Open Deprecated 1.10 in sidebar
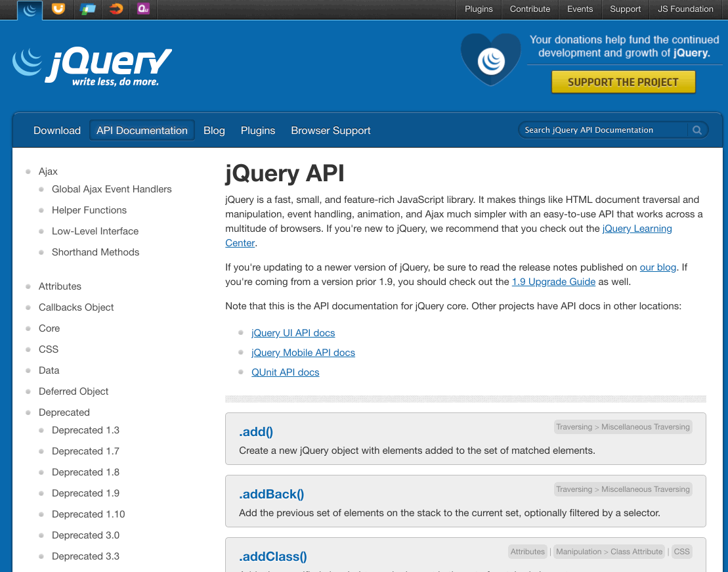Screen dimensions: 728x572 point(88,514)
